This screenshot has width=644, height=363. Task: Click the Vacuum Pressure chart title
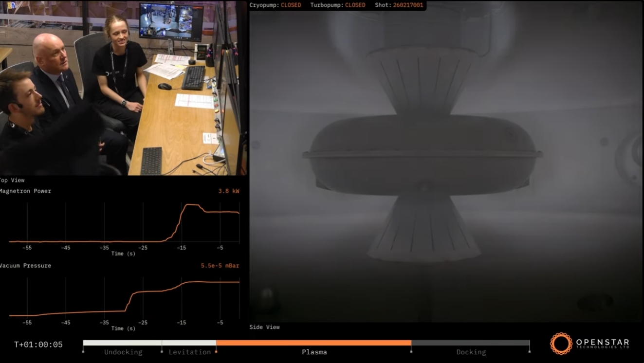(x=25, y=266)
